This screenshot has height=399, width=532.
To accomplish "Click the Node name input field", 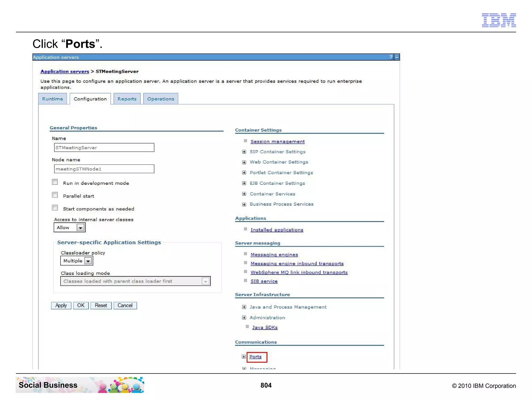I will (104, 169).
